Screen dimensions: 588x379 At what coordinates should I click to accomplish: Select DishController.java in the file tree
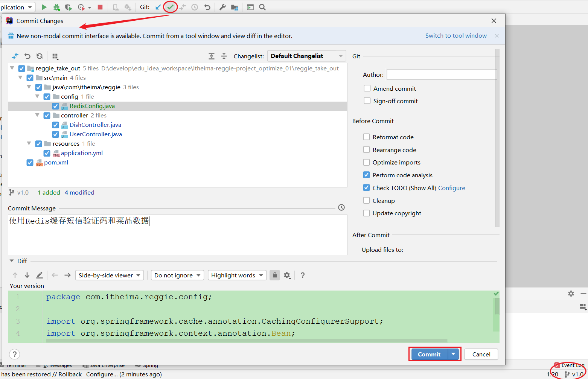pyautogui.click(x=95, y=125)
